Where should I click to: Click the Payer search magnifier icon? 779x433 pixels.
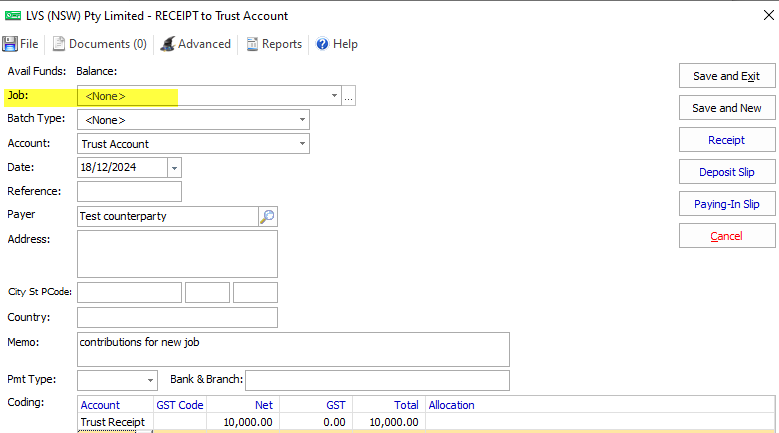pos(267,216)
